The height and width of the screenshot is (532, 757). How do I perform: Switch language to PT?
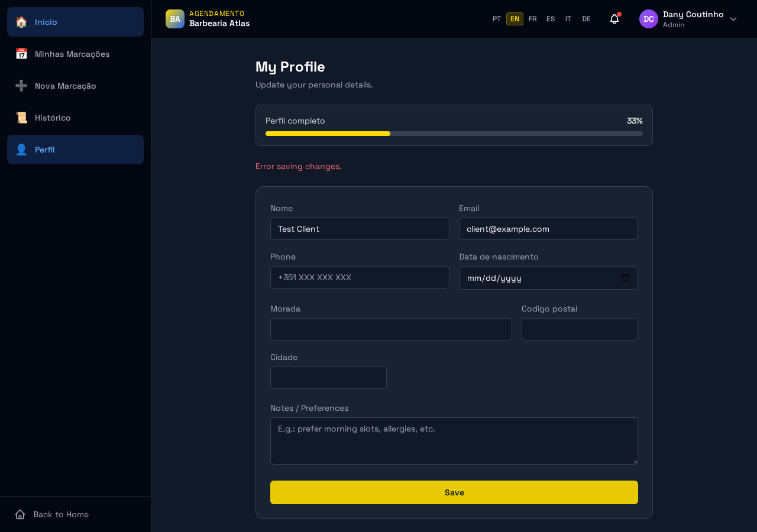(x=497, y=19)
